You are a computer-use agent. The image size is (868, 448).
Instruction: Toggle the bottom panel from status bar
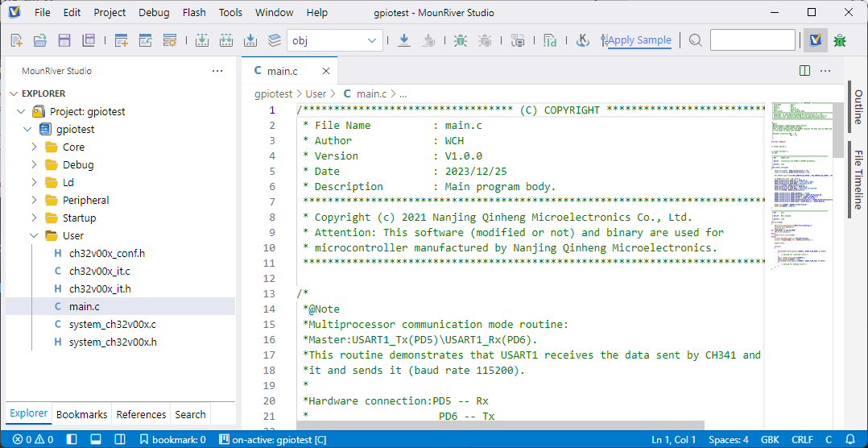pyautogui.click(x=95, y=439)
